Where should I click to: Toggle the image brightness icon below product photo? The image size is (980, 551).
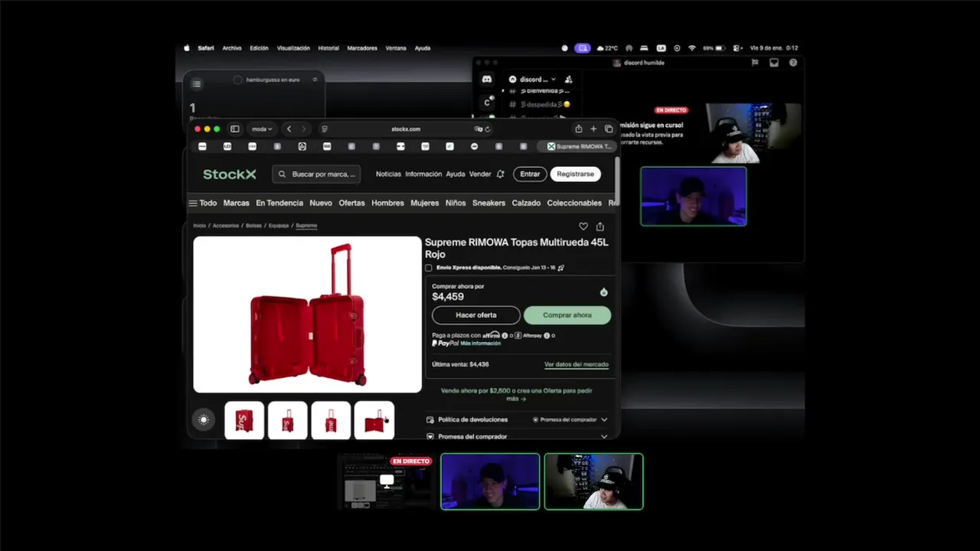204,419
